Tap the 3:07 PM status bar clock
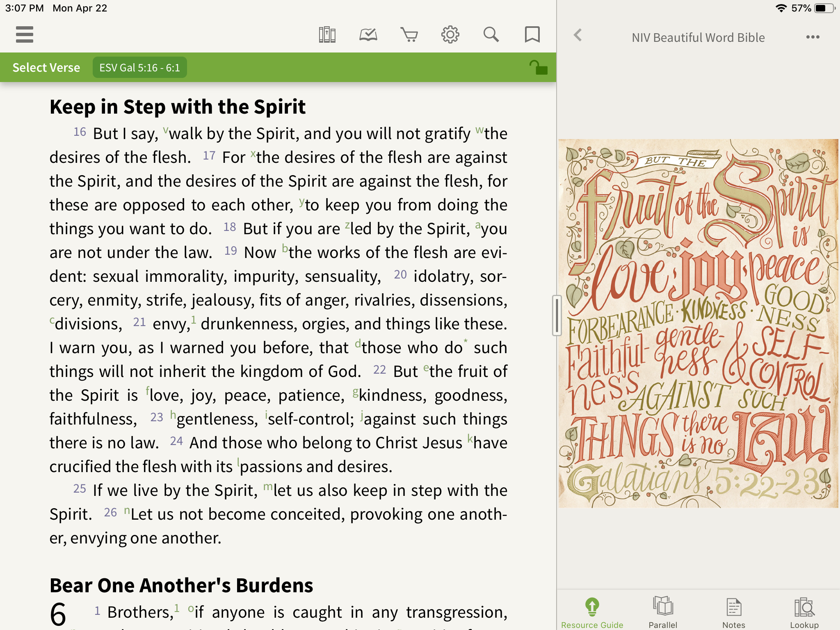This screenshot has height=630, width=840. [24, 8]
